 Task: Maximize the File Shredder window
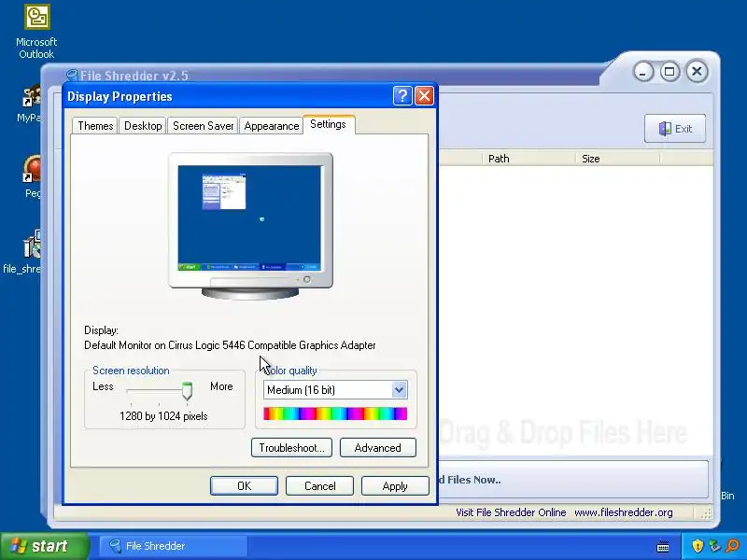coord(669,72)
